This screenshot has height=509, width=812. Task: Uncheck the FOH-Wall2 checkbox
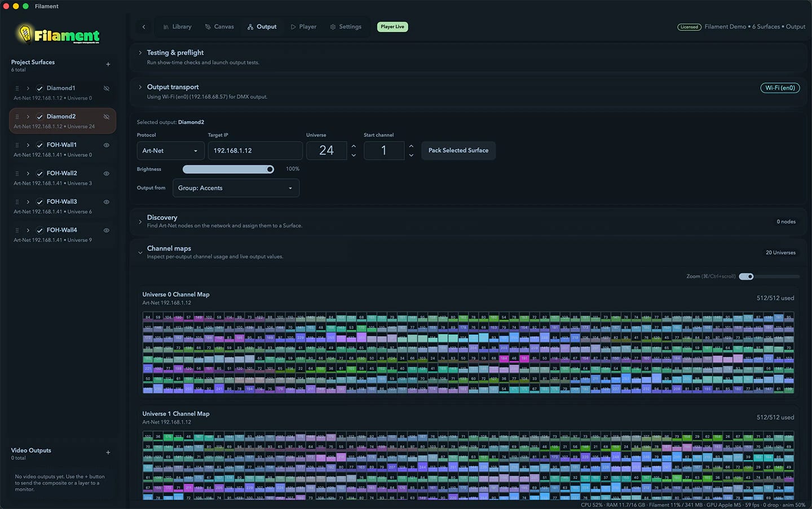pyautogui.click(x=39, y=173)
